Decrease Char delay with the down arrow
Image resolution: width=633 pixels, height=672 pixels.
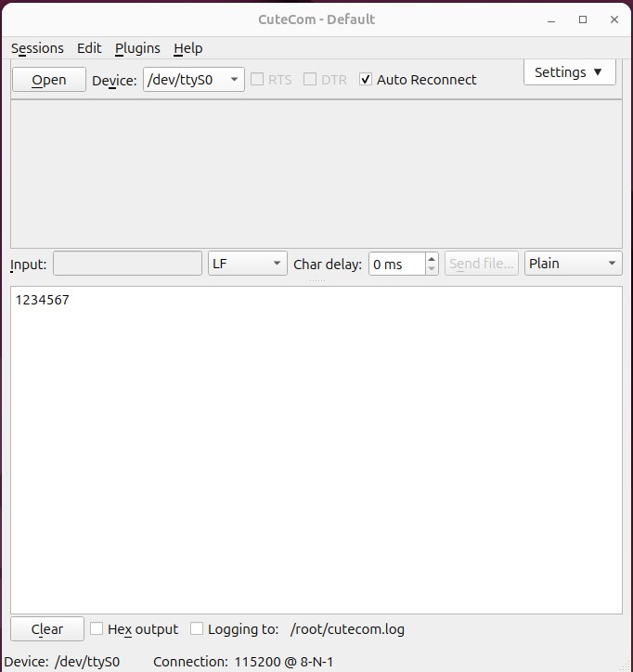(x=432, y=269)
